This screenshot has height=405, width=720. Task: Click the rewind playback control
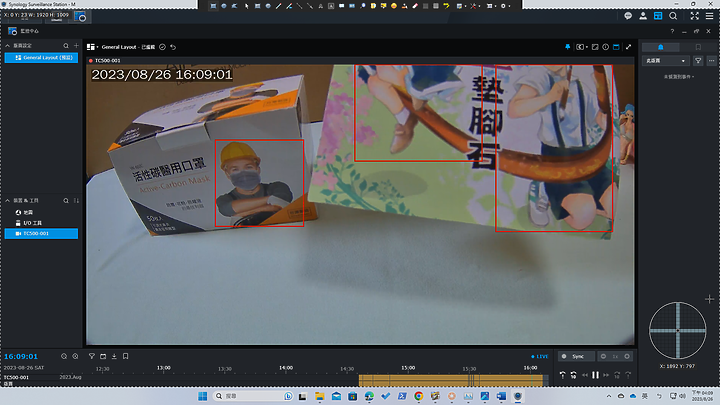pos(585,375)
